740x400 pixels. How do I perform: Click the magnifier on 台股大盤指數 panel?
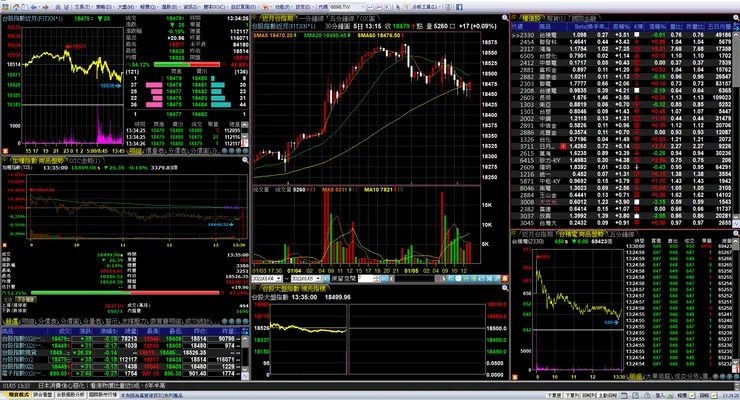tap(505, 288)
